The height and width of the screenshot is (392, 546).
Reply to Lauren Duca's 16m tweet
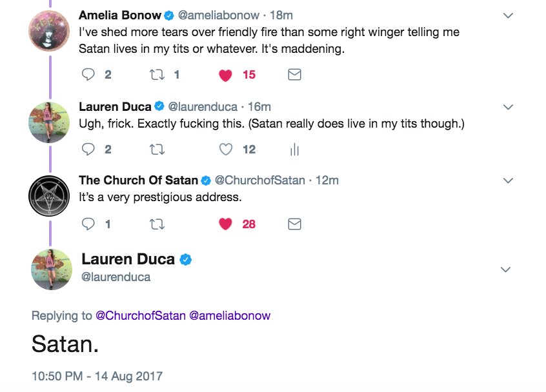click(89, 150)
